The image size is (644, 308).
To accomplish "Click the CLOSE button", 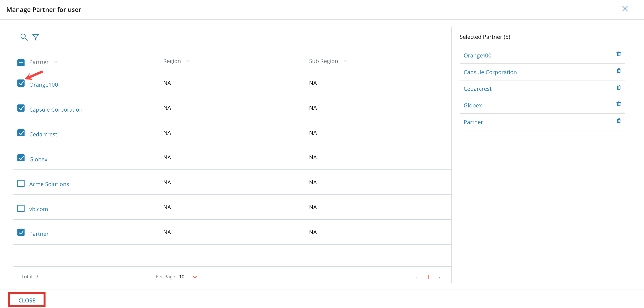I will (27, 300).
